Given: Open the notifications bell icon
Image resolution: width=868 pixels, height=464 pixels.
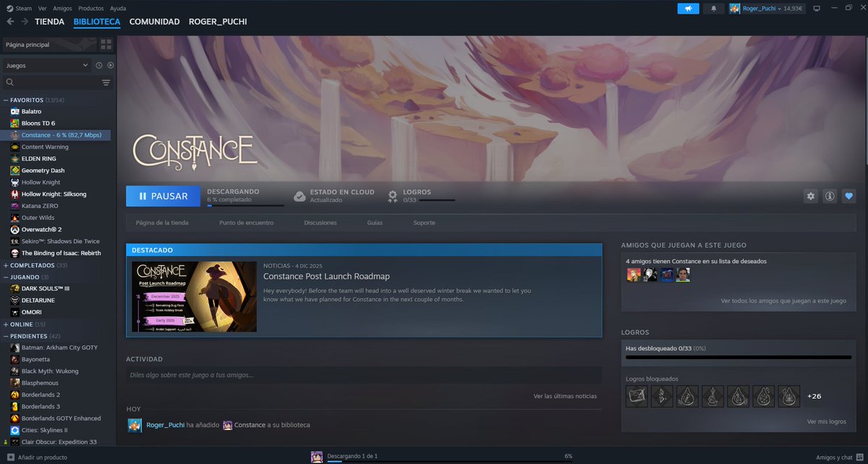Looking at the screenshot, I should (713, 8).
